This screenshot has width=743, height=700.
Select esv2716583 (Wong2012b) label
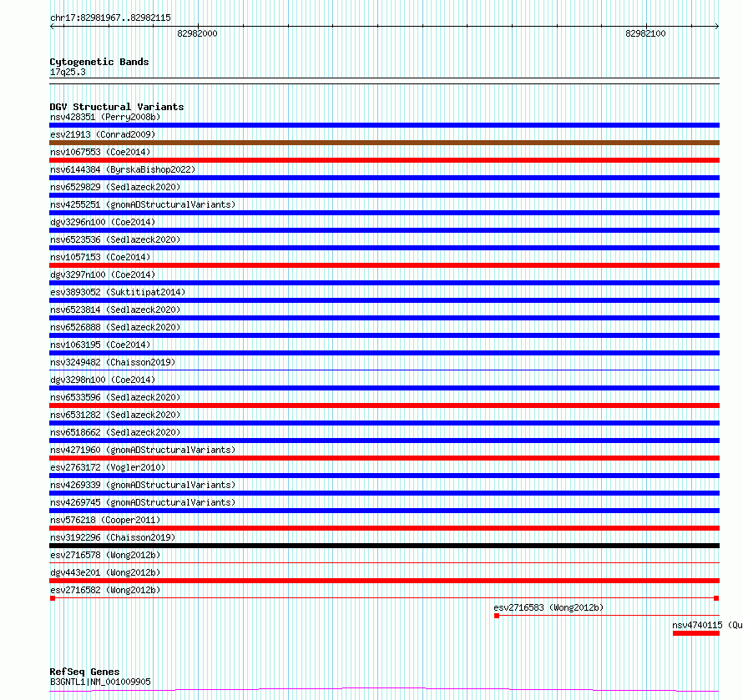pos(548,607)
